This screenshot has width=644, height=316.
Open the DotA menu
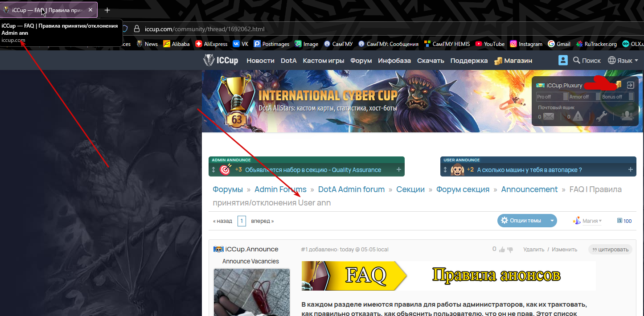[288, 61]
